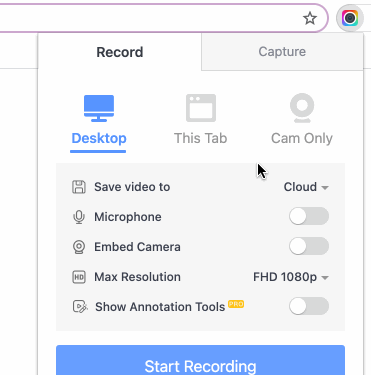Click the Show Annotation Tools label

tap(160, 307)
